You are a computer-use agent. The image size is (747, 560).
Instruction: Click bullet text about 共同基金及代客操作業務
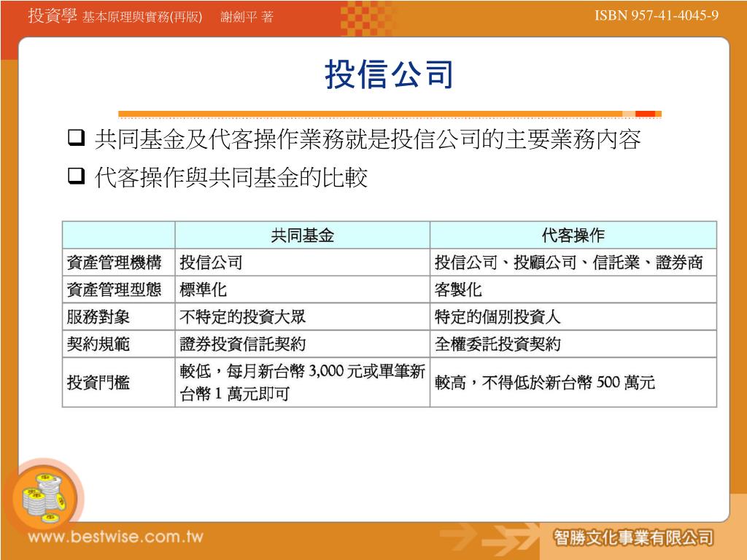[x=368, y=139]
